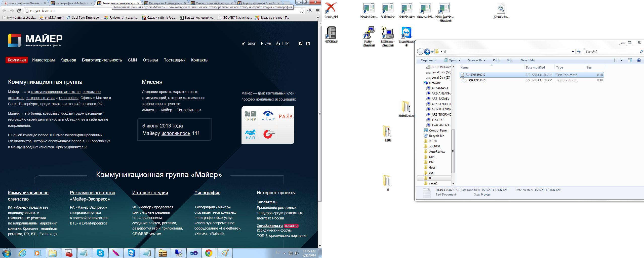Screen dimensions: 644x258
Task: Click the Remote Desktop taskbar icon
Action: pos(178,253)
